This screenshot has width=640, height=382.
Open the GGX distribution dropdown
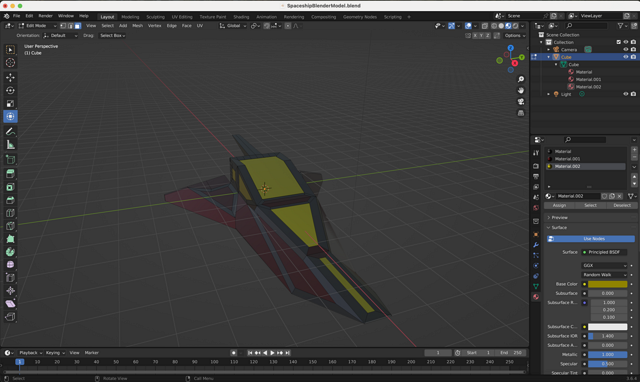(x=604, y=265)
